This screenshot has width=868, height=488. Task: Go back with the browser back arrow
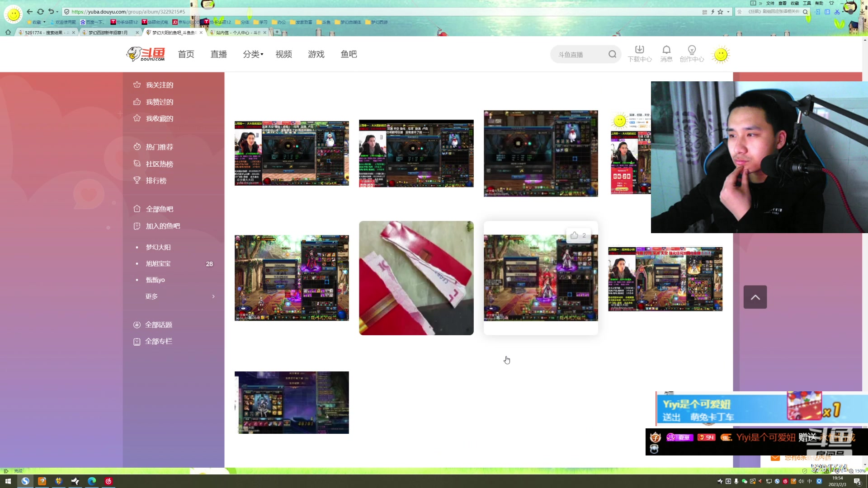click(30, 12)
